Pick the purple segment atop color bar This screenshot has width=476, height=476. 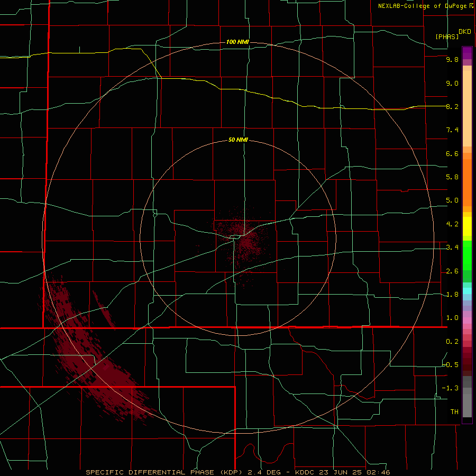467,53
